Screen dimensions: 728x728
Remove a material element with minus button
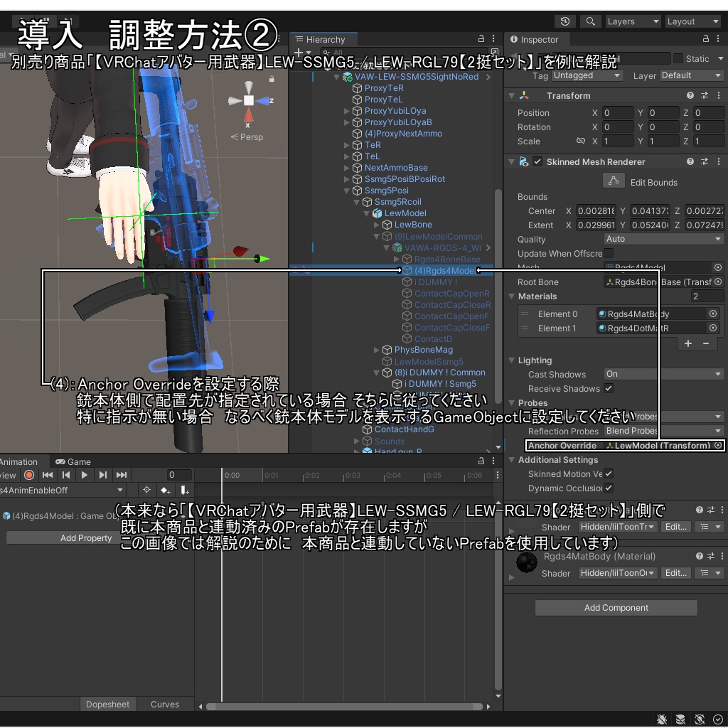706,343
